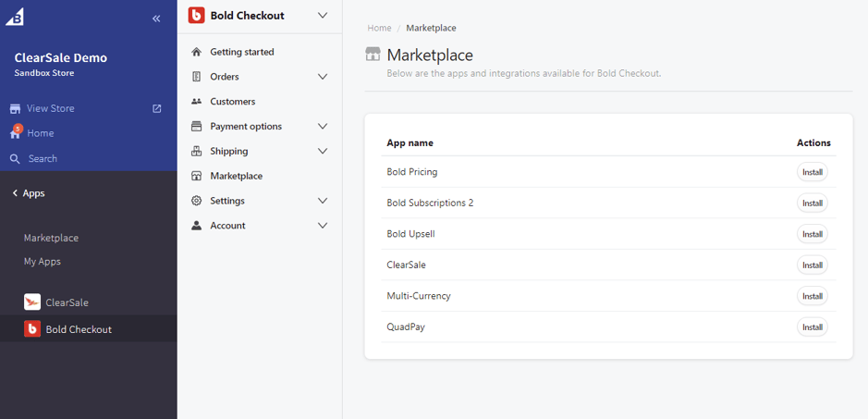Image resolution: width=868 pixels, height=419 pixels.
Task: Expand the Shipping submenu chevron
Action: pyautogui.click(x=323, y=151)
